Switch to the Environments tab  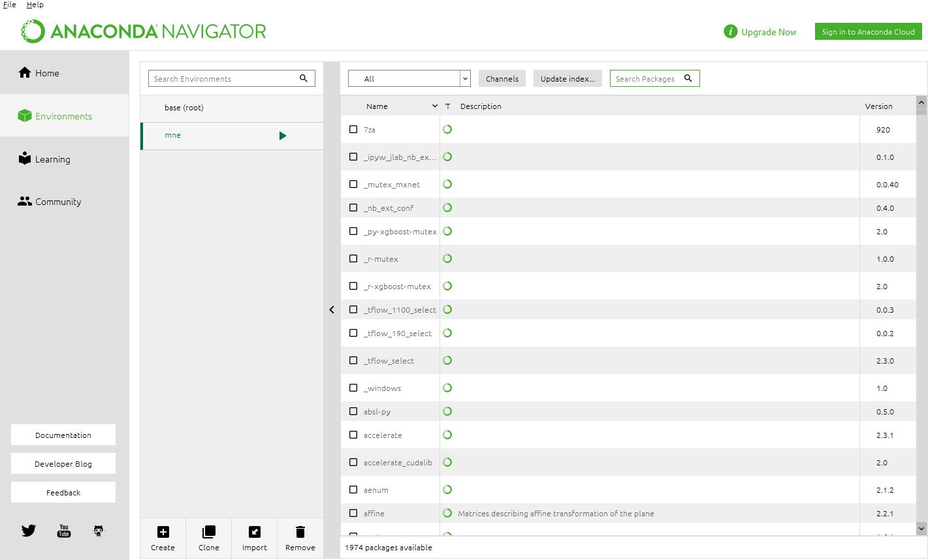[x=65, y=116]
